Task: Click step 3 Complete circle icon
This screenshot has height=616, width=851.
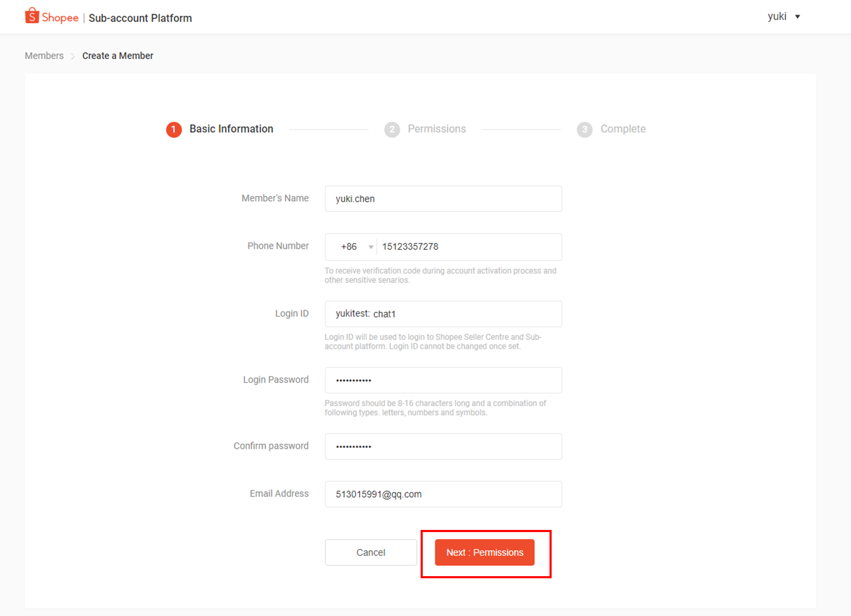Action: [584, 129]
